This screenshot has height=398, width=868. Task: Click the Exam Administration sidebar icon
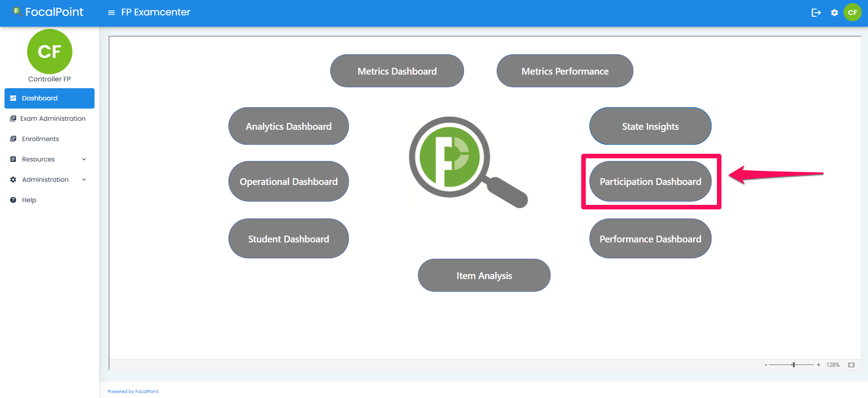point(13,118)
